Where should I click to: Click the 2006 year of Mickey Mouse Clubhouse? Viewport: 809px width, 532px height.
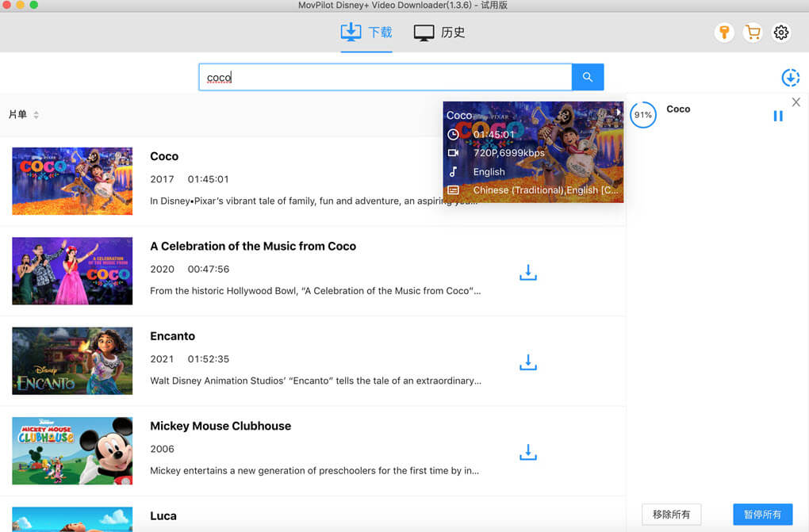pyautogui.click(x=162, y=449)
